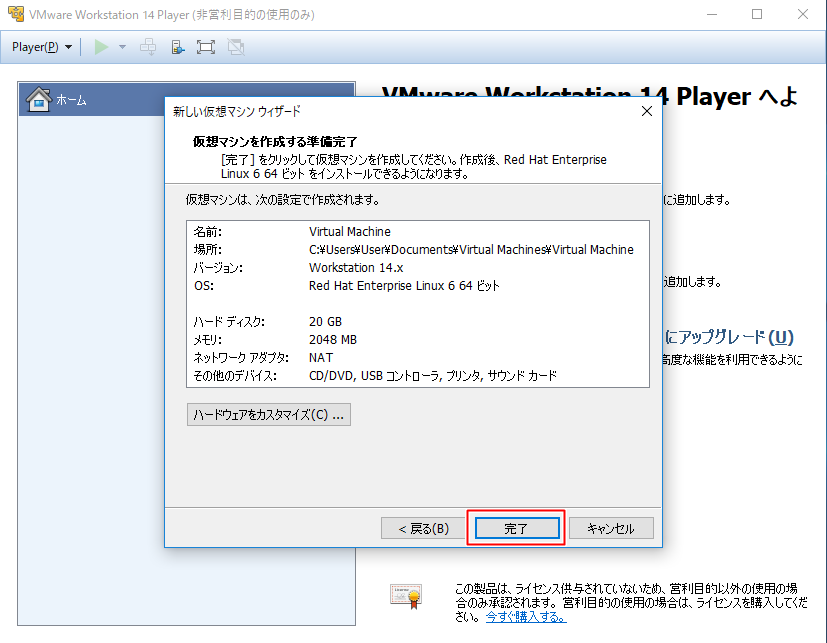
Task: Select the ホーム home item in library
Action: [x=187, y=99]
